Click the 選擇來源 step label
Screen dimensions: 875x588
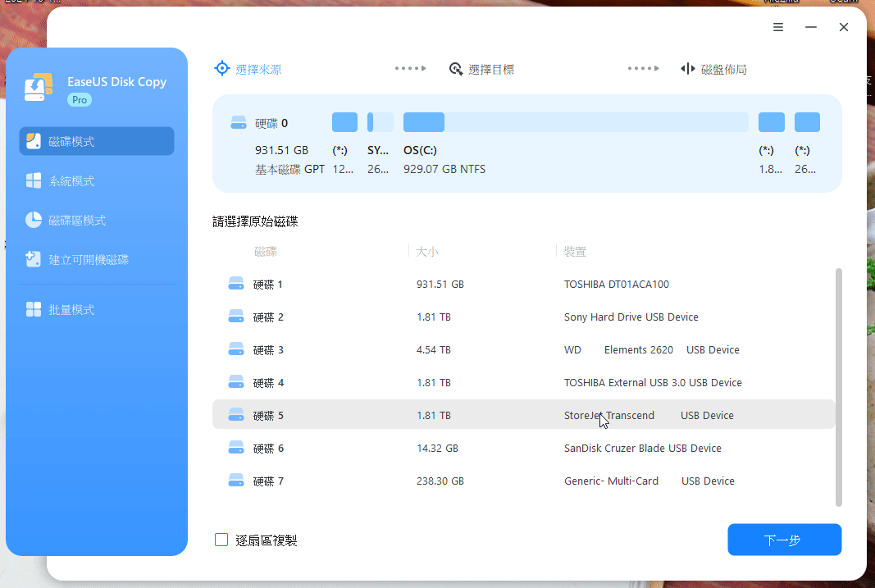[258, 69]
